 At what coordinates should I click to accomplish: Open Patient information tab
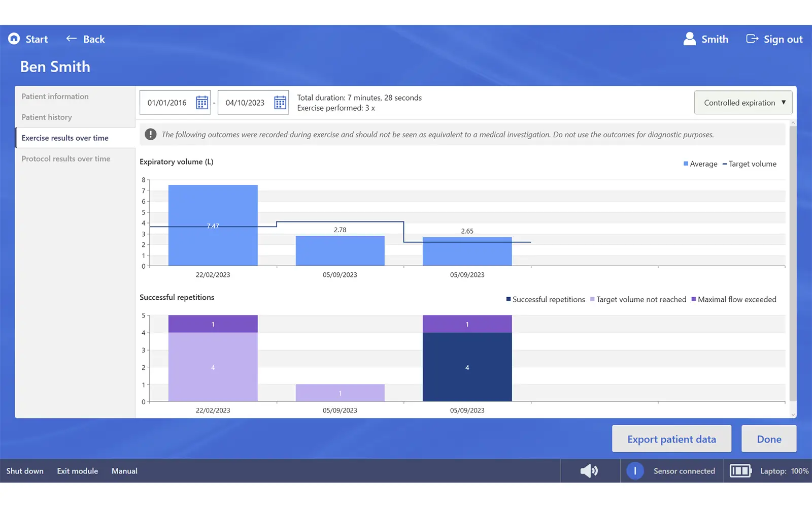point(75,97)
